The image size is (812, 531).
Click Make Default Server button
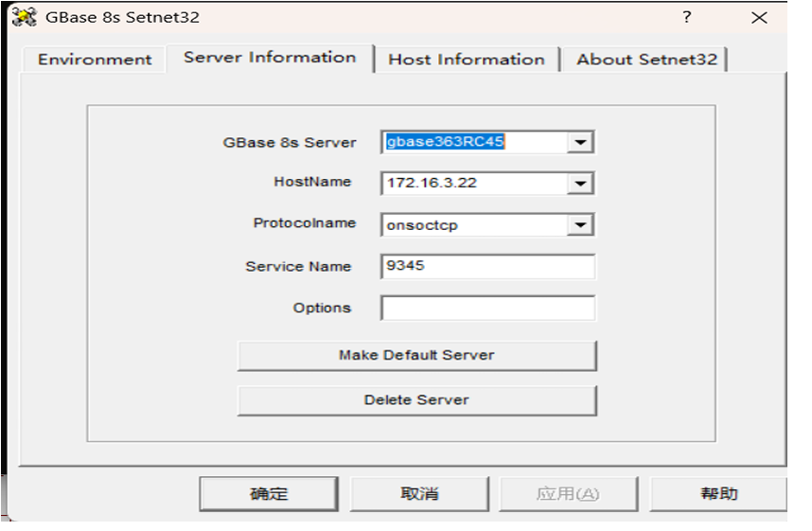tap(416, 355)
